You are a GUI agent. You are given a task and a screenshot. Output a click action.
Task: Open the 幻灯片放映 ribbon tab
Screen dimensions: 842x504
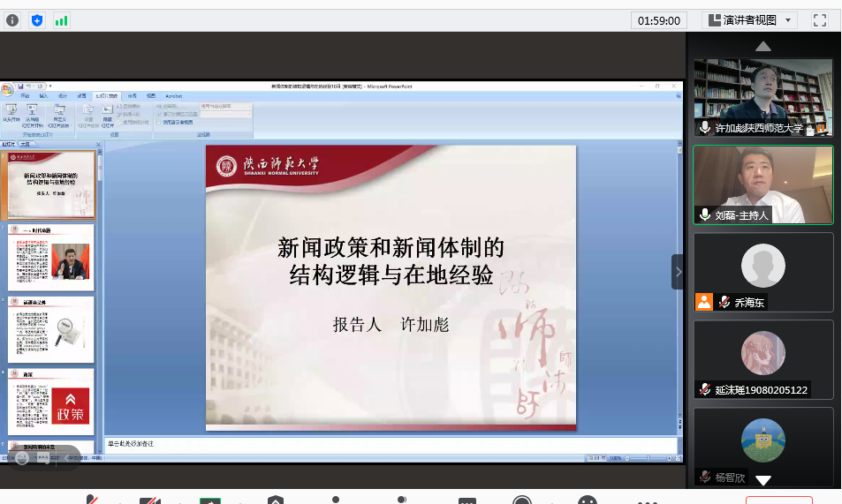coord(107,95)
